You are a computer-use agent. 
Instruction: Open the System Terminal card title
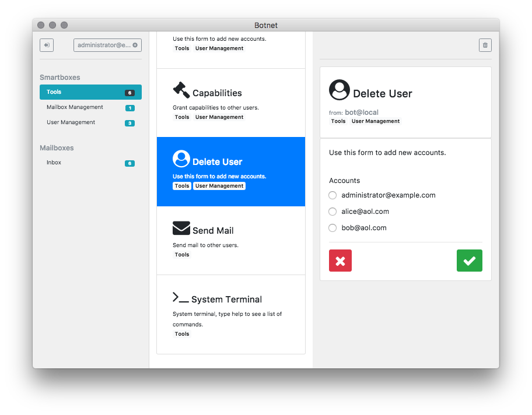click(227, 300)
